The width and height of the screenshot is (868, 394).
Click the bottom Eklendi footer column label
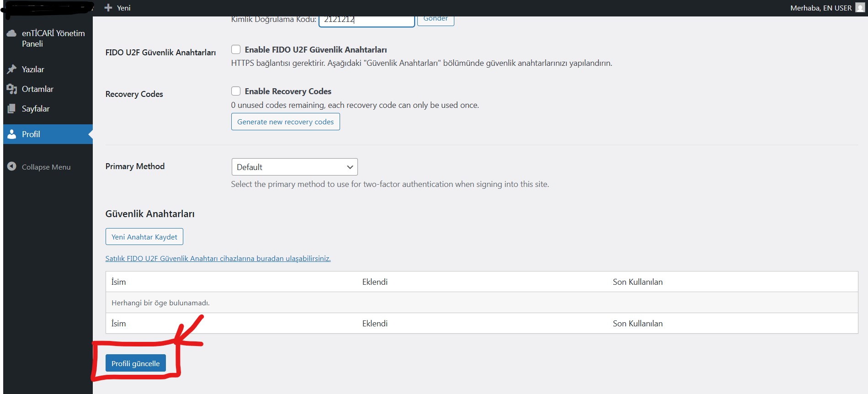click(375, 324)
